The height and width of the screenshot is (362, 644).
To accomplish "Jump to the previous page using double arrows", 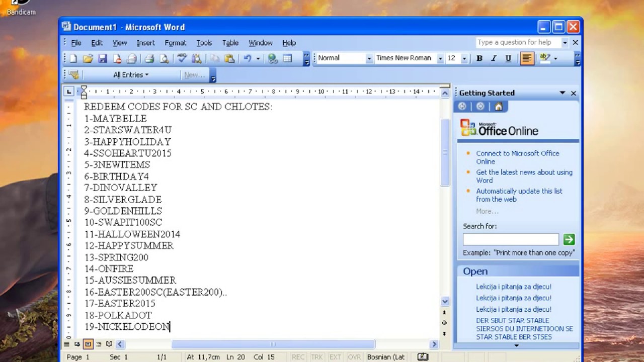I will [x=444, y=312].
